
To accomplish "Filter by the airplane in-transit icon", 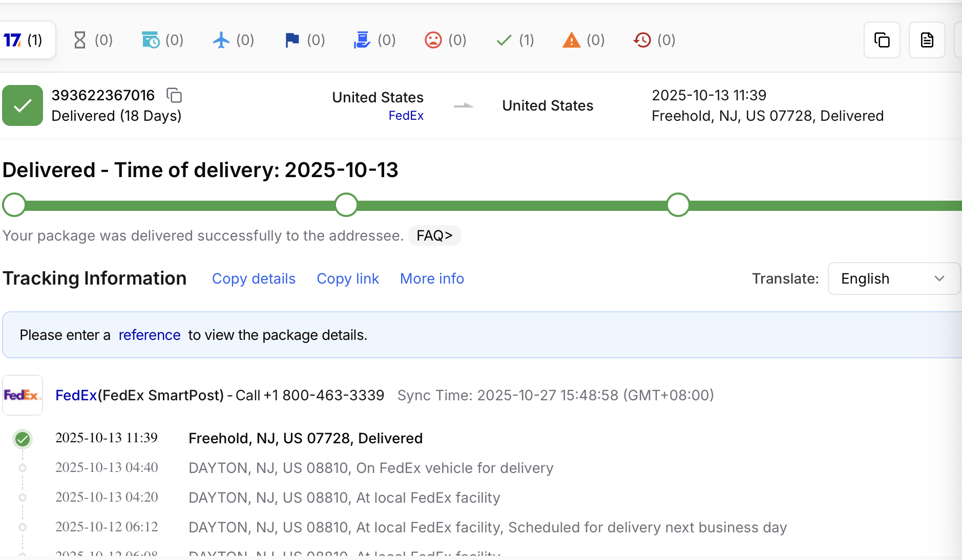I will coord(233,40).
